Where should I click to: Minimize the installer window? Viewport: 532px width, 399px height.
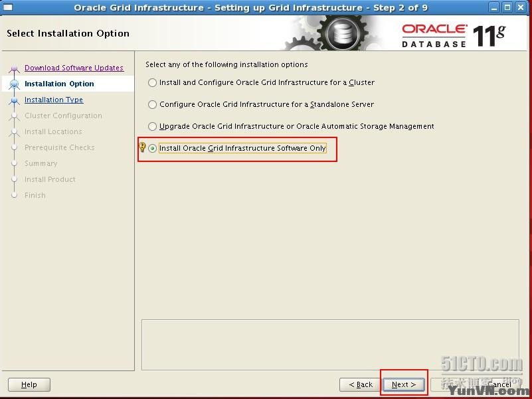(x=494, y=7)
